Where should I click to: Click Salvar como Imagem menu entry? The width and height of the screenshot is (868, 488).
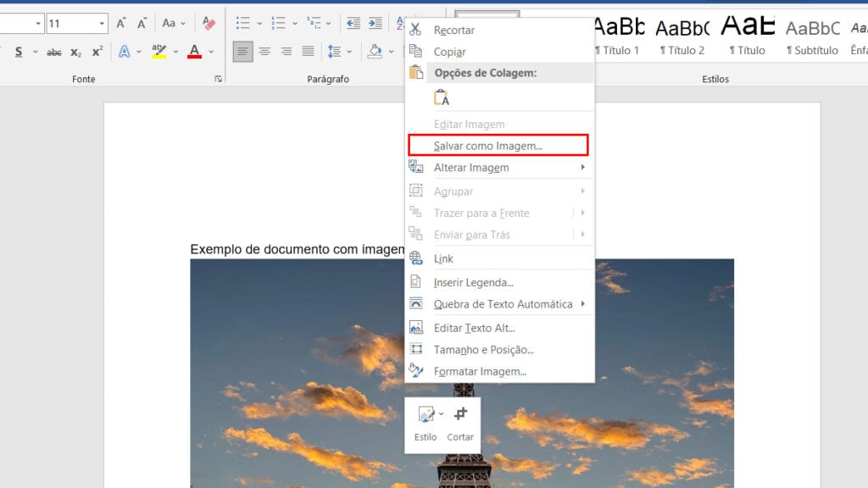pyautogui.click(x=498, y=146)
